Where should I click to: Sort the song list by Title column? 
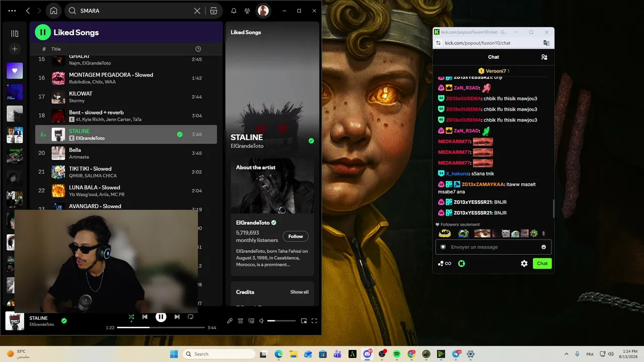coord(56,49)
